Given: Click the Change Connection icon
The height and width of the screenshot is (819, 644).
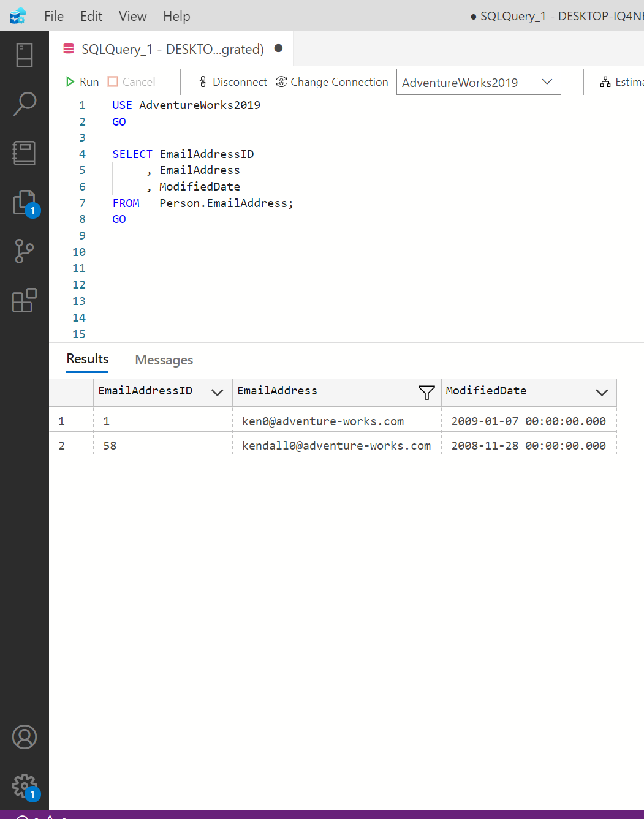Looking at the screenshot, I should pos(281,81).
